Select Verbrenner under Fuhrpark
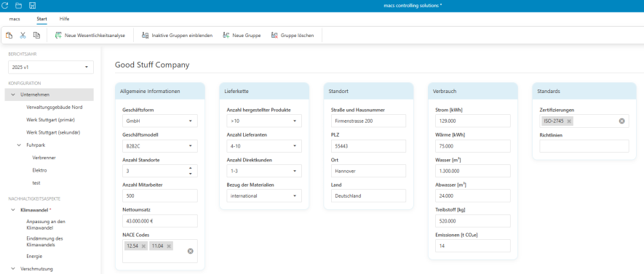The height and width of the screenshot is (274, 644). [x=44, y=158]
